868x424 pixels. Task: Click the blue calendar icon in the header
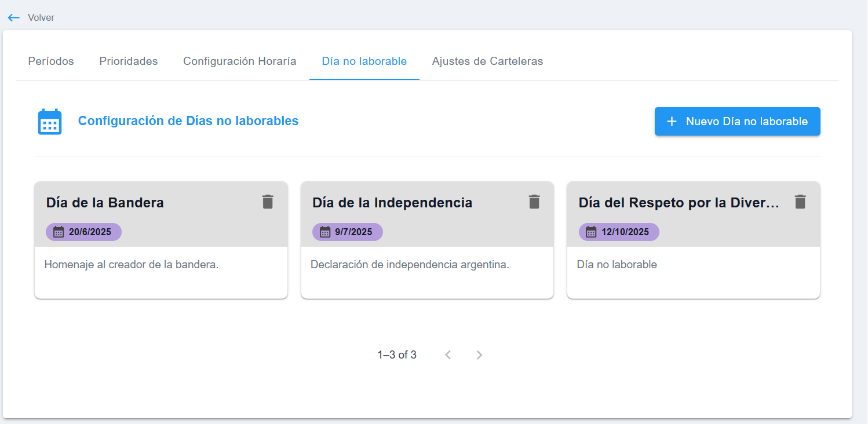(x=50, y=122)
